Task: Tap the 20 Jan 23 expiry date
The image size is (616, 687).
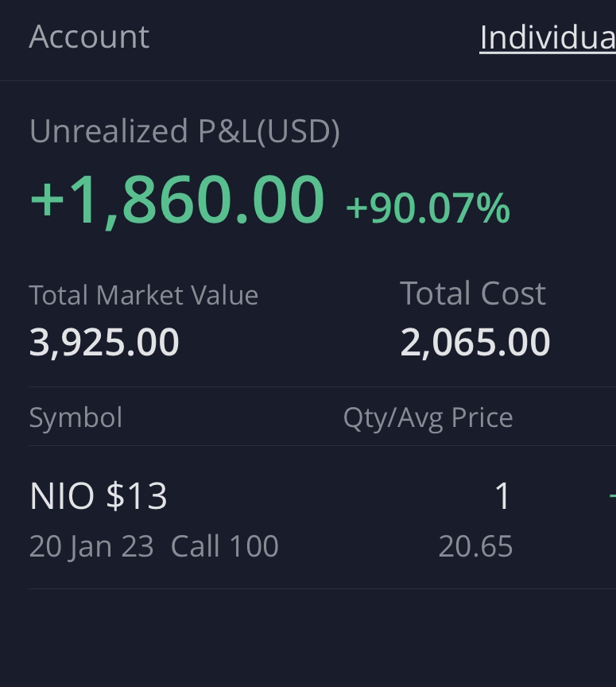Action: pyautogui.click(x=91, y=547)
